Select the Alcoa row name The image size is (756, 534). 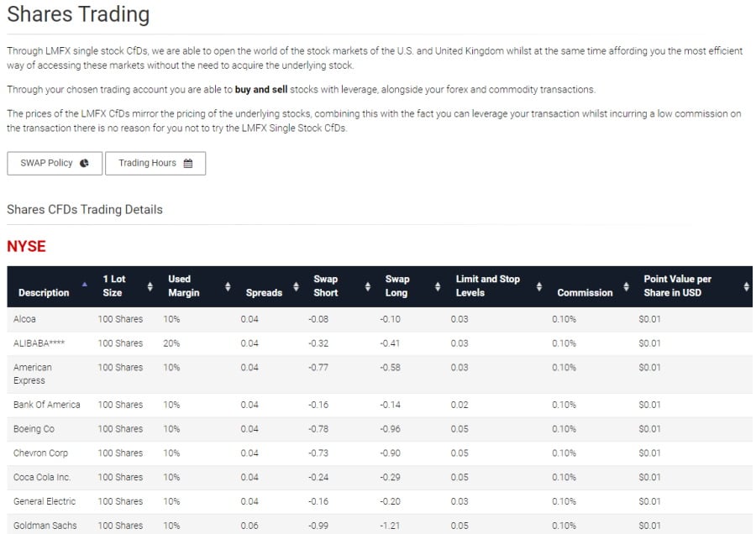coord(24,319)
